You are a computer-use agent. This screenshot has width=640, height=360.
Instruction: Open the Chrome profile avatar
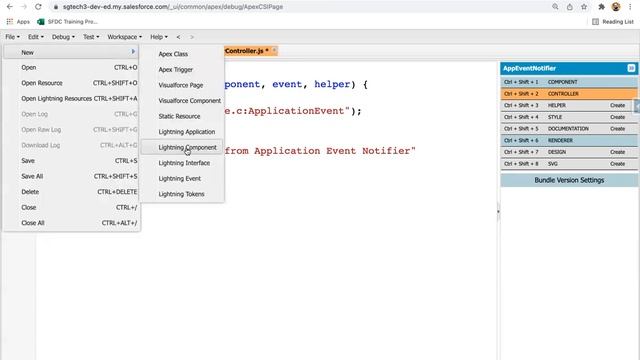click(616, 7)
